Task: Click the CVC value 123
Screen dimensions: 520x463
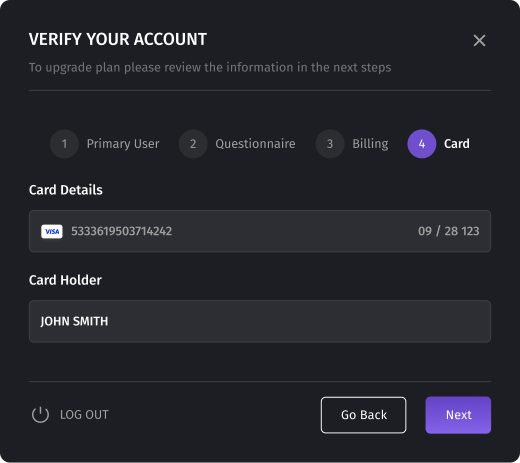Action: [x=471, y=231]
